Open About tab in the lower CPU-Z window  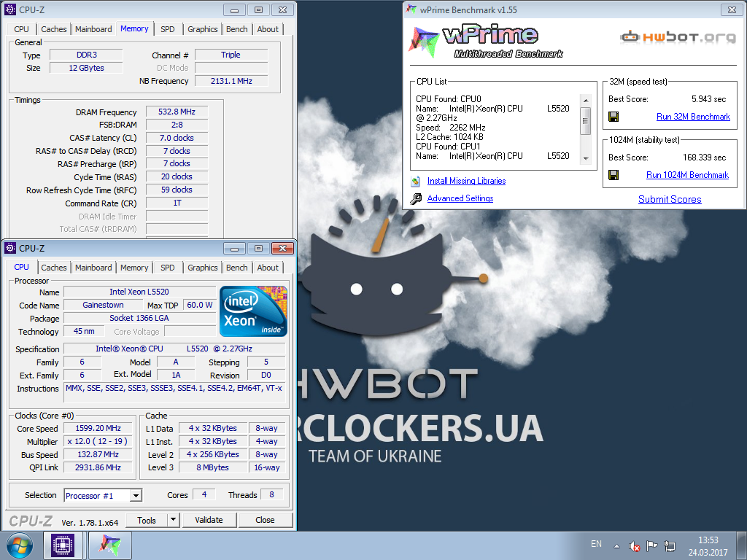[268, 268]
